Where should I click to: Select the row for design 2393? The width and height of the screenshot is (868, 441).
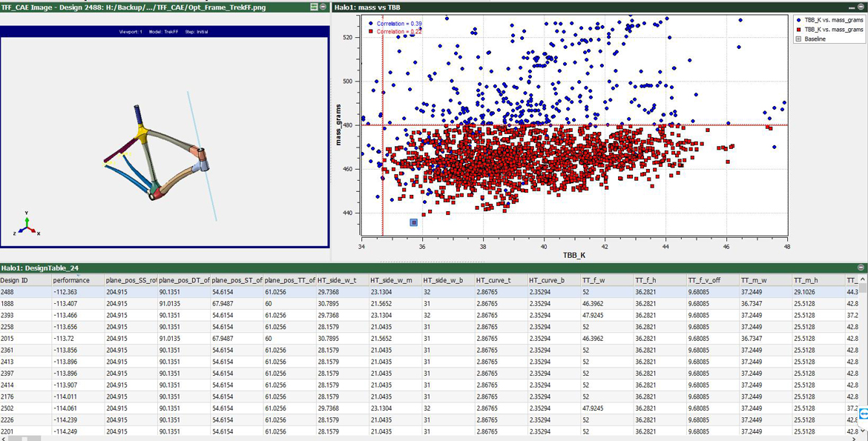[14, 315]
